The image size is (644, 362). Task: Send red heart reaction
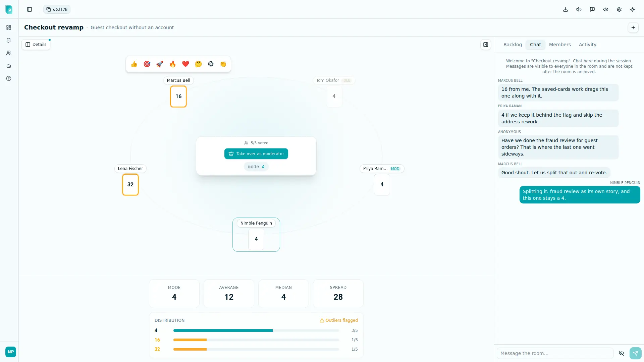[185, 64]
